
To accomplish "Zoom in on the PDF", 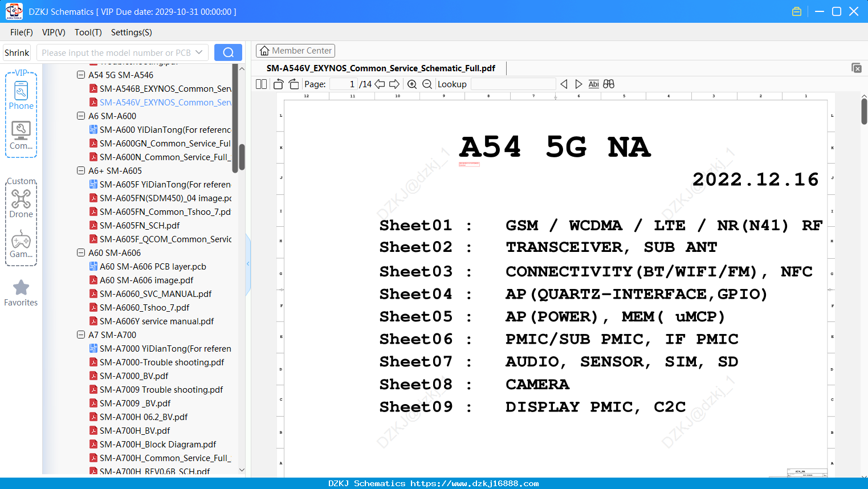I will [412, 84].
